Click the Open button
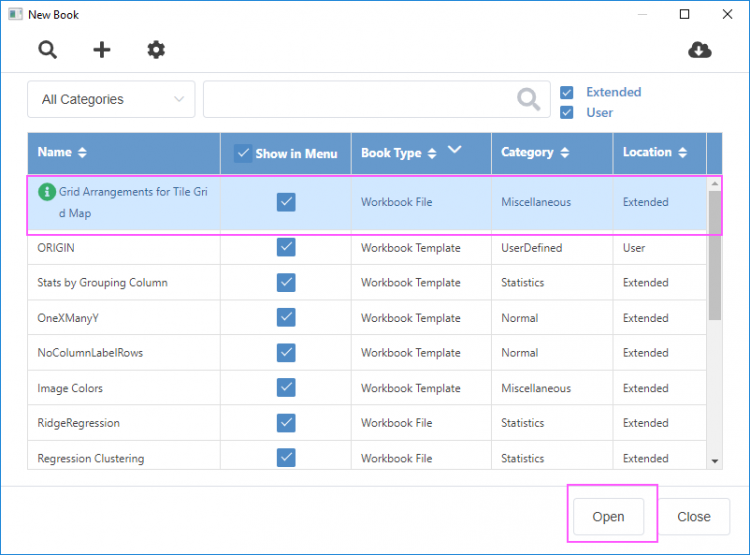 click(x=608, y=517)
